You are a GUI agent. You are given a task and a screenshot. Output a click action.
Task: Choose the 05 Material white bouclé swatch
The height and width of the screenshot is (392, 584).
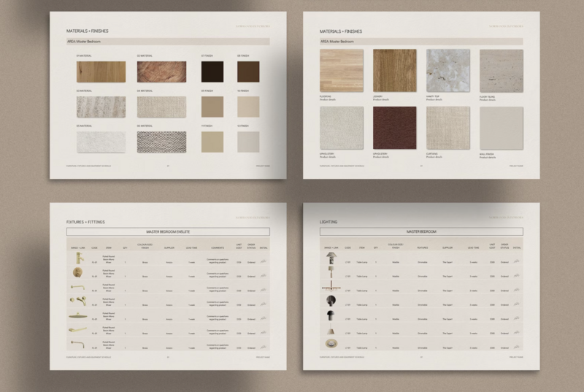[x=101, y=142]
